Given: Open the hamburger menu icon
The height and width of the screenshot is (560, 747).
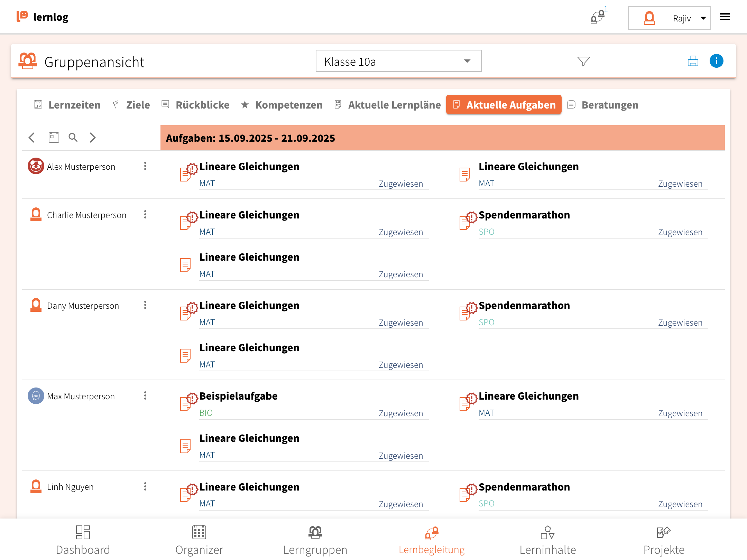Looking at the screenshot, I should pyautogui.click(x=725, y=17).
